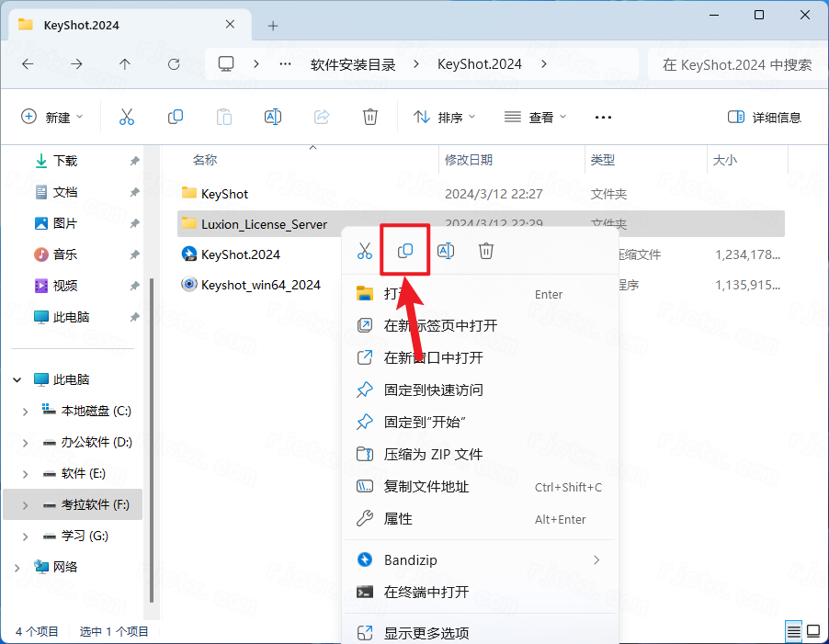Click the search box for KeyShot.2024
The height and width of the screenshot is (644, 829).
click(737, 64)
